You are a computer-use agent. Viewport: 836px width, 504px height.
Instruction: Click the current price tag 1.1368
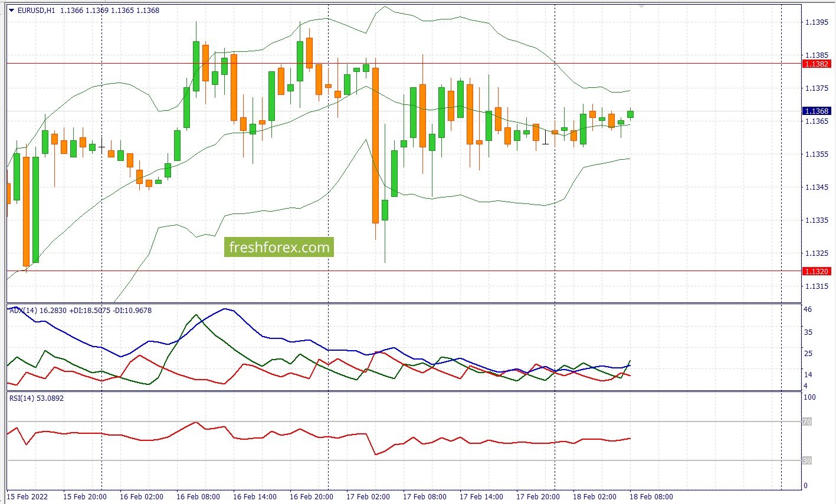point(817,111)
